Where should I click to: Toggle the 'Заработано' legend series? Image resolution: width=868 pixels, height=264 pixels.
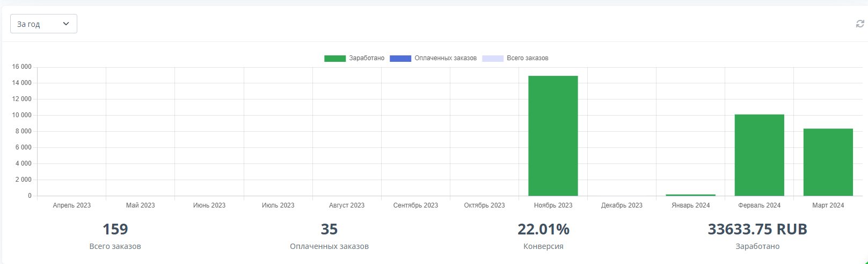(x=367, y=58)
